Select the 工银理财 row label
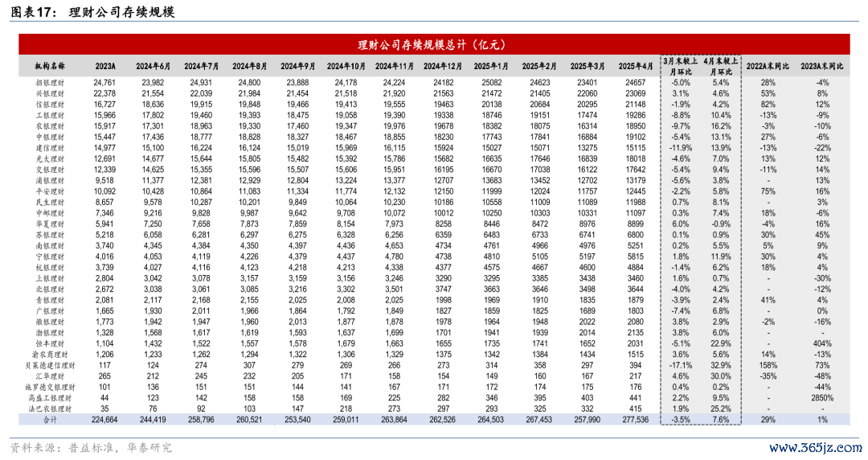This screenshot has width=868, height=460. point(50,115)
